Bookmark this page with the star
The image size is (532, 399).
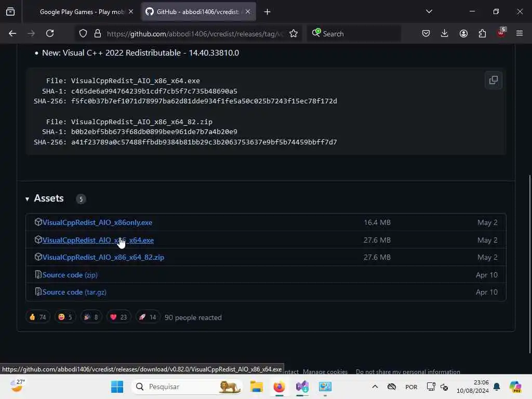(294, 34)
